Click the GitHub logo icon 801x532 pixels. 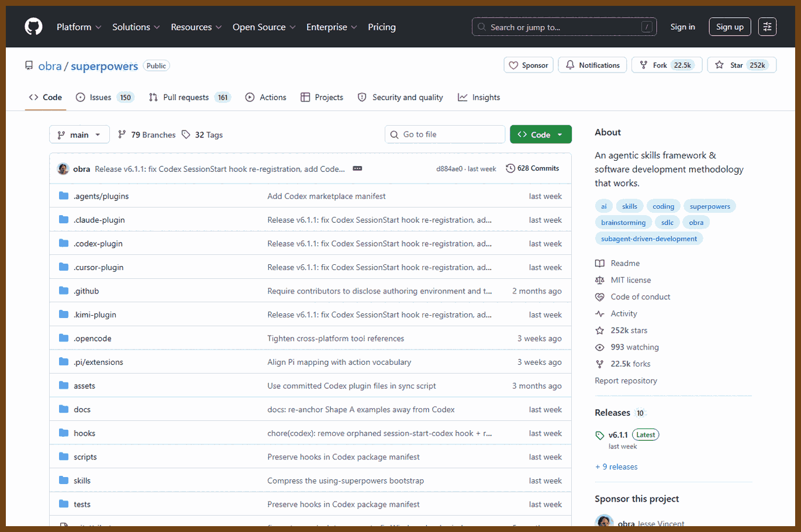point(33,27)
